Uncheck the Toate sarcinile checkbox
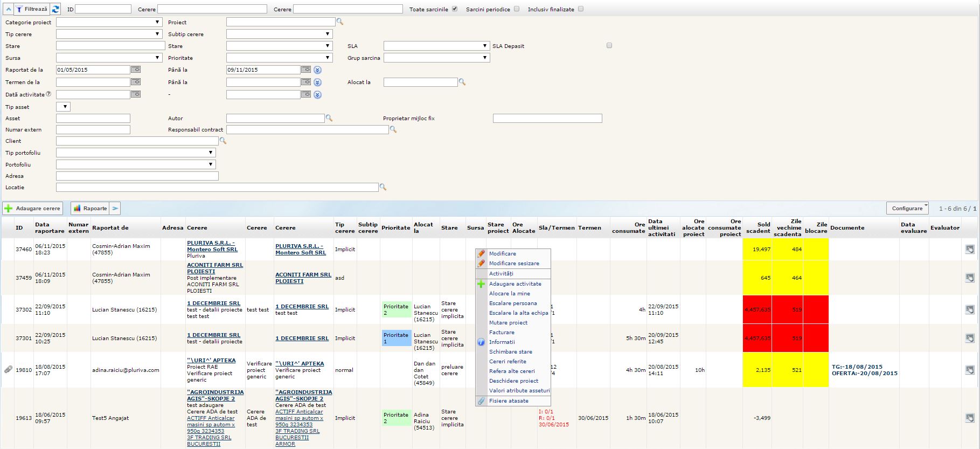The width and height of the screenshot is (980, 449). pos(455,9)
